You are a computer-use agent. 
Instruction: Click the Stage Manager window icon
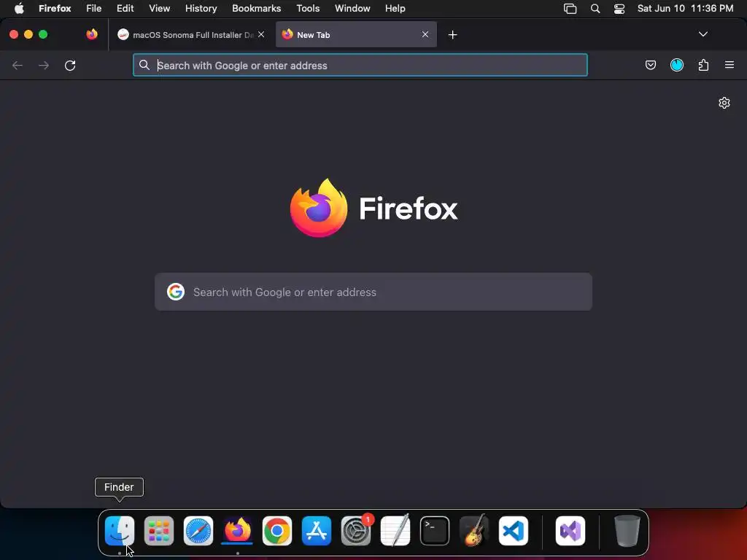[x=570, y=9]
